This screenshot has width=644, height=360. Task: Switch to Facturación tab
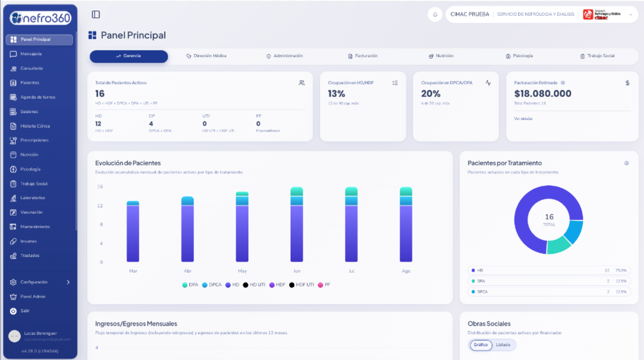[363, 56]
